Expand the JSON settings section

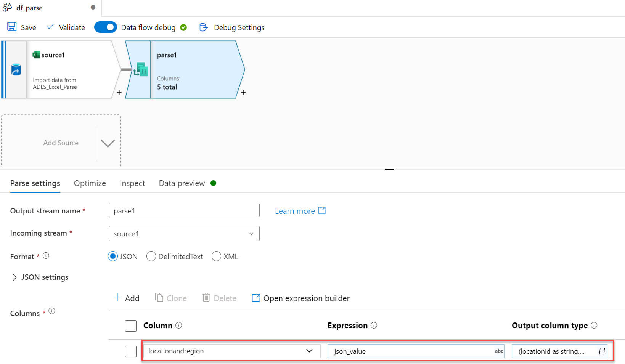pos(15,277)
